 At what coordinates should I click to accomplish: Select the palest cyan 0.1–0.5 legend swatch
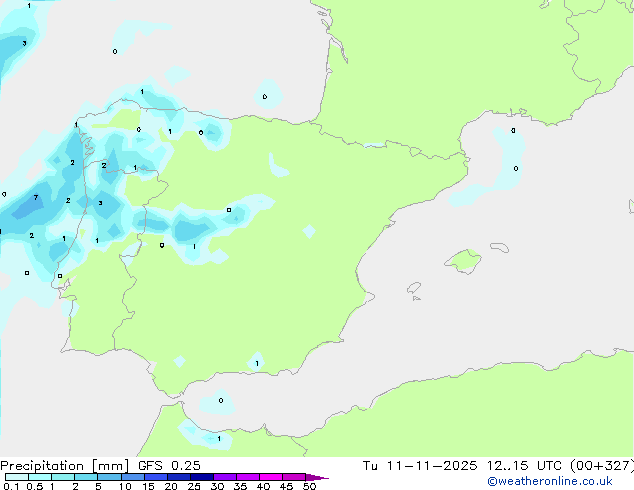pyautogui.click(x=17, y=477)
